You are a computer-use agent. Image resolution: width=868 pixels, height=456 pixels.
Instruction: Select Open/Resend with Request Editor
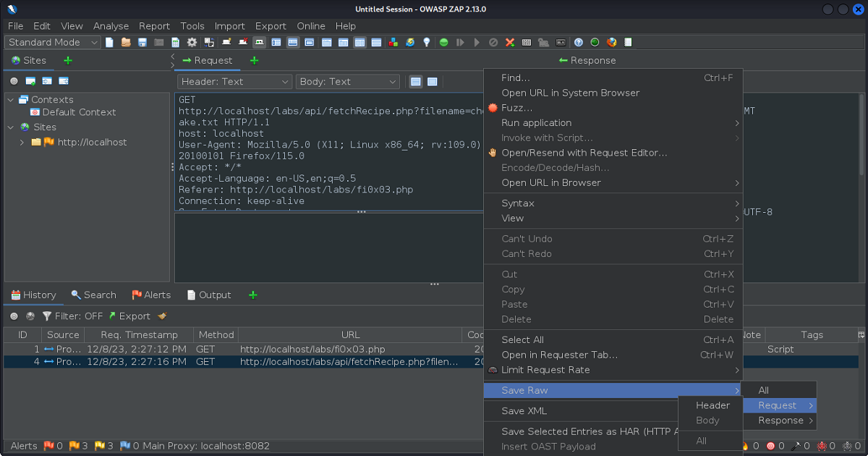click(613, 153)
